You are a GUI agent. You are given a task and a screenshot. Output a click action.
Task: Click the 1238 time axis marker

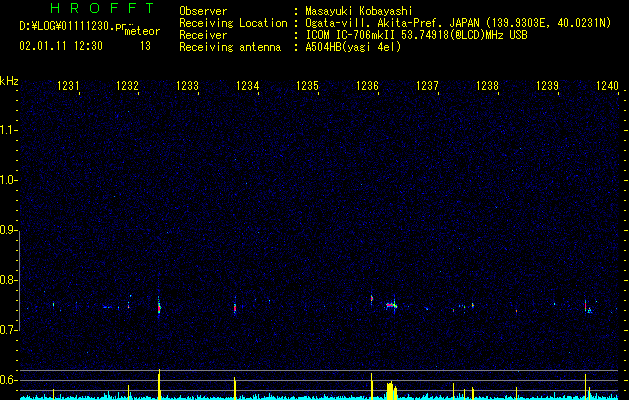coord(487,85)
